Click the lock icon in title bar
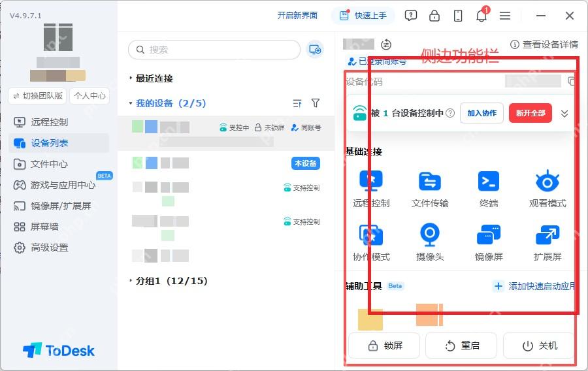 click(x=434, y=16)
